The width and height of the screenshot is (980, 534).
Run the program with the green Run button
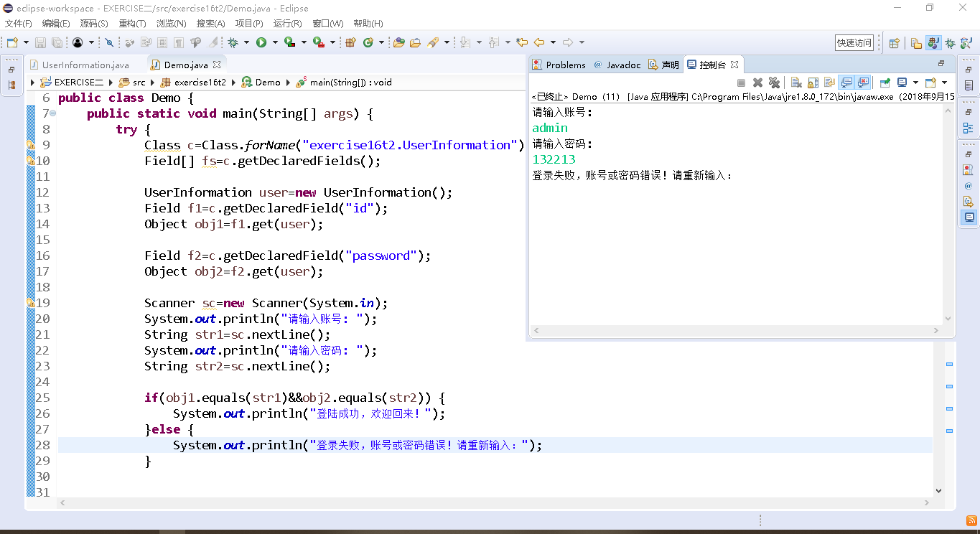pos(261,43)
